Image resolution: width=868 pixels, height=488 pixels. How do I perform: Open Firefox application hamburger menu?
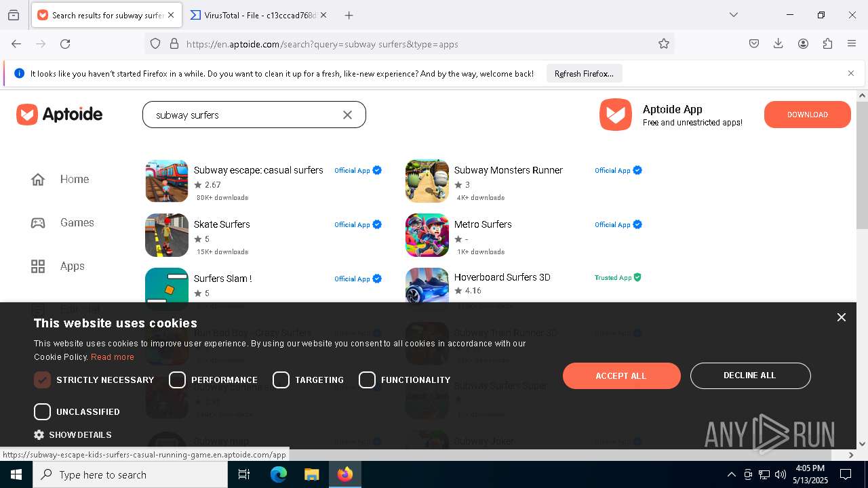[x=852, y=44]
